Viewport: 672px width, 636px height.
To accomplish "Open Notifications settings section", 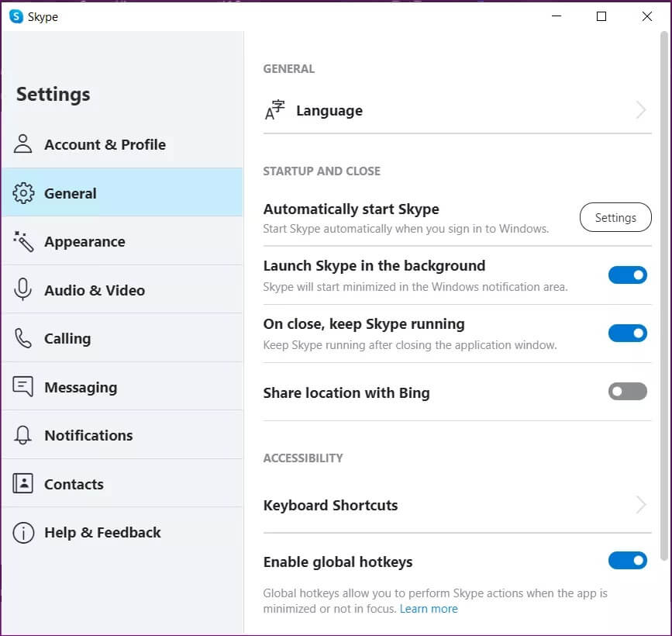I will click(x=122, y=435).
